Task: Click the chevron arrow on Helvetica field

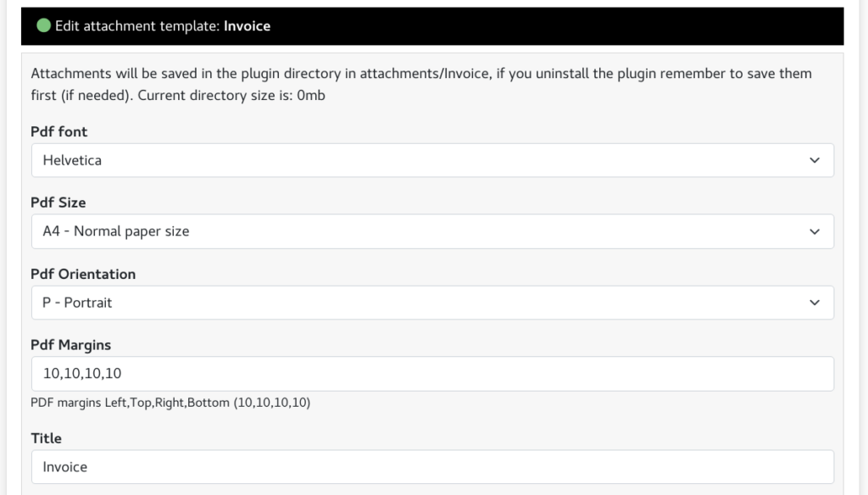Action: pos(815,160)
